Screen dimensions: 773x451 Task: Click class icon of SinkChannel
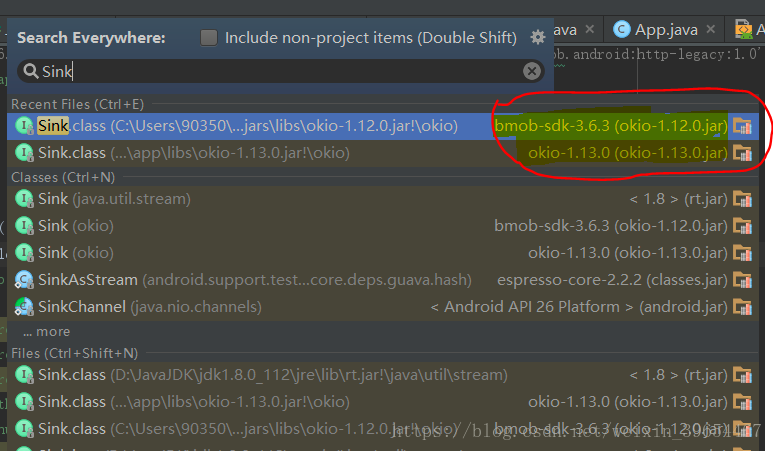(24, 307)
